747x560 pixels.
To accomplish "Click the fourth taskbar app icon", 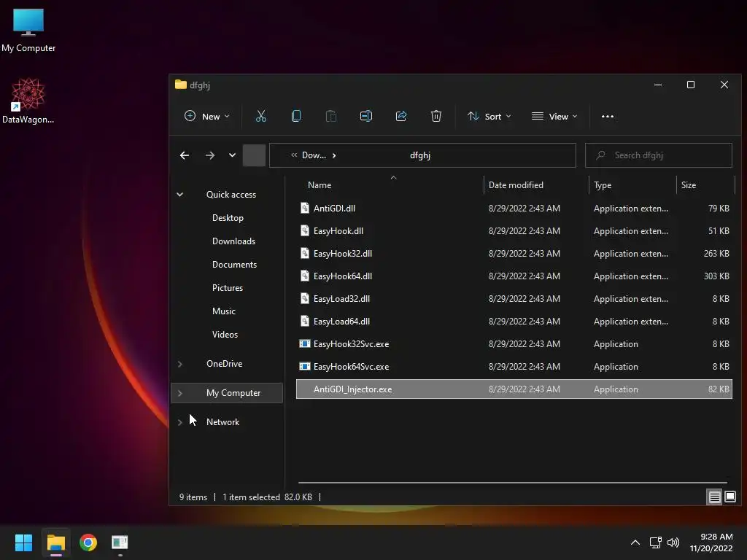I will 120,542.
